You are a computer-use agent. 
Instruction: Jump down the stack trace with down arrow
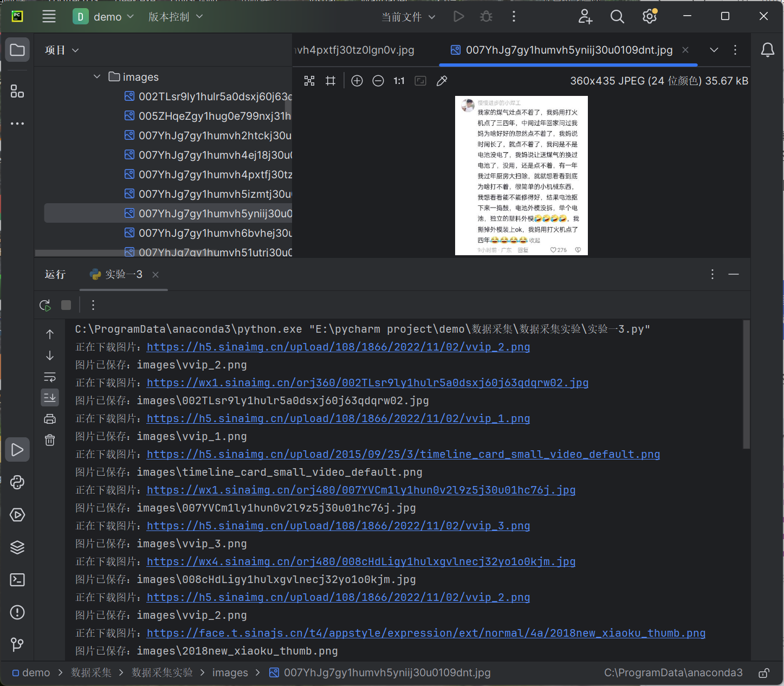tap(50, 355)
